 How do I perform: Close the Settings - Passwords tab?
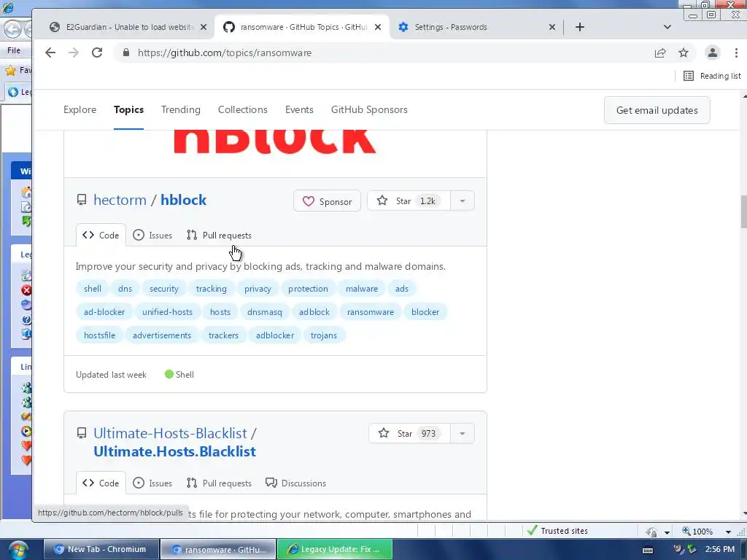point(552,27)
